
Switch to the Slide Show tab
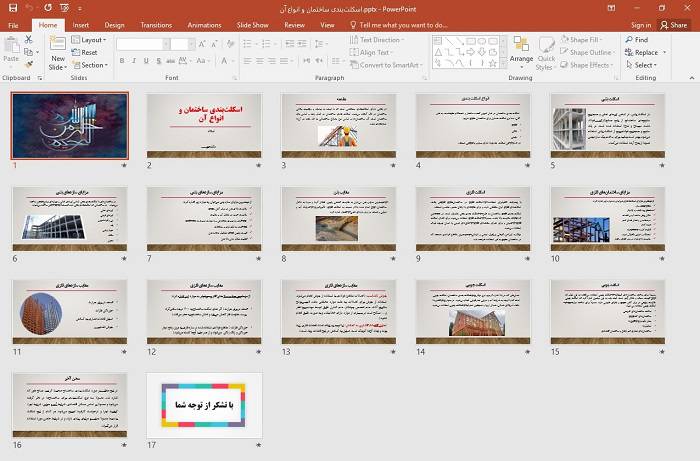pyautogui.click(x=253, y=25)
